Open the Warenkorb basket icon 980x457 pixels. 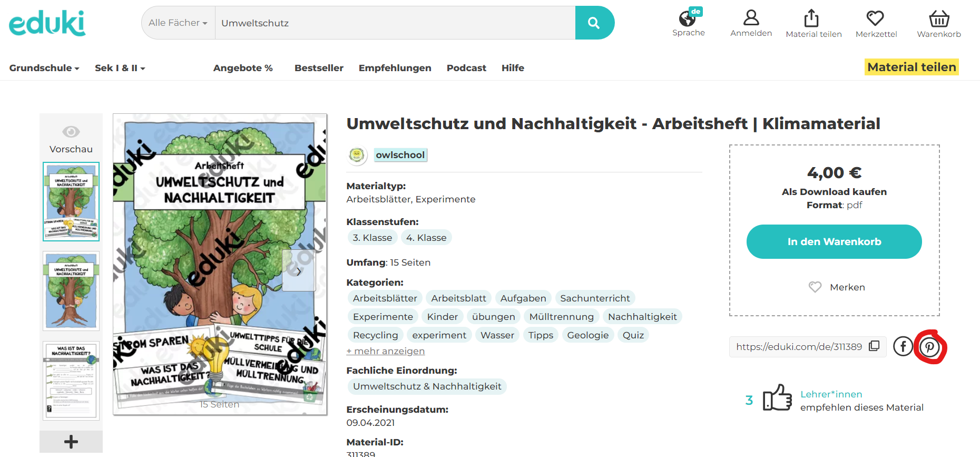(x=938, y=19)
